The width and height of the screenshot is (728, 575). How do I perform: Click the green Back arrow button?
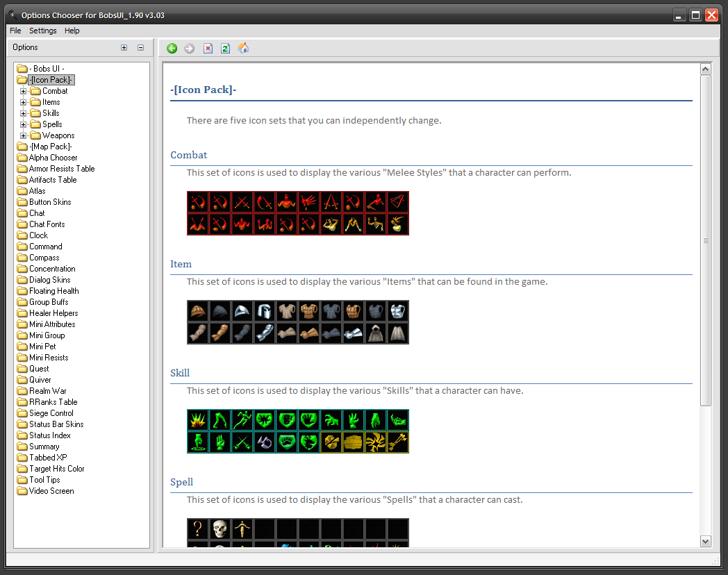172,49
